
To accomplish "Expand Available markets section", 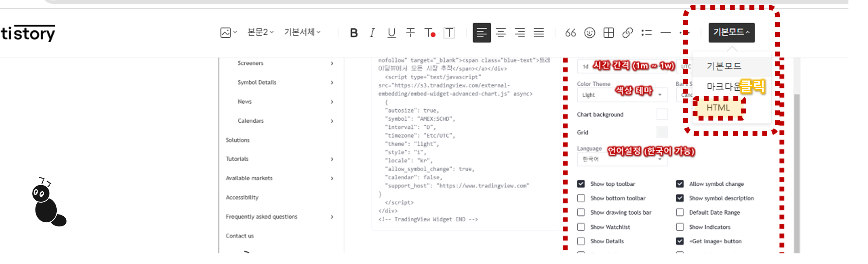I will coord(280,178).
